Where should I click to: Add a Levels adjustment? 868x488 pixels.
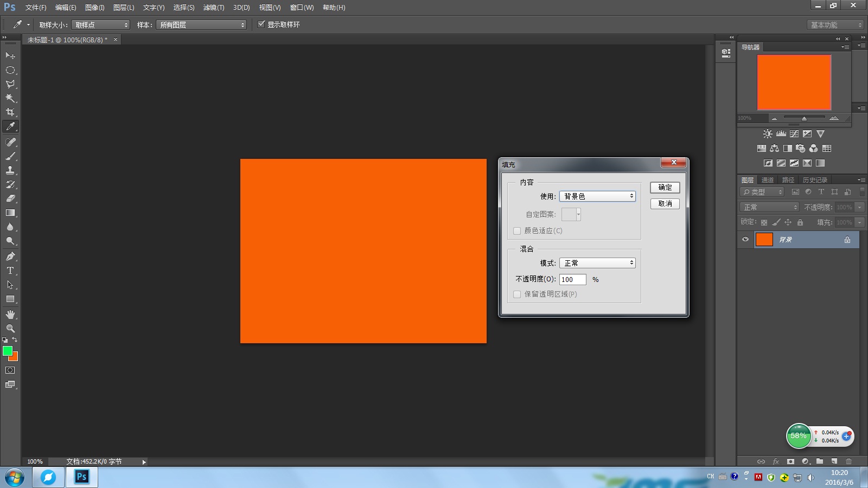[x=781, y=133]
